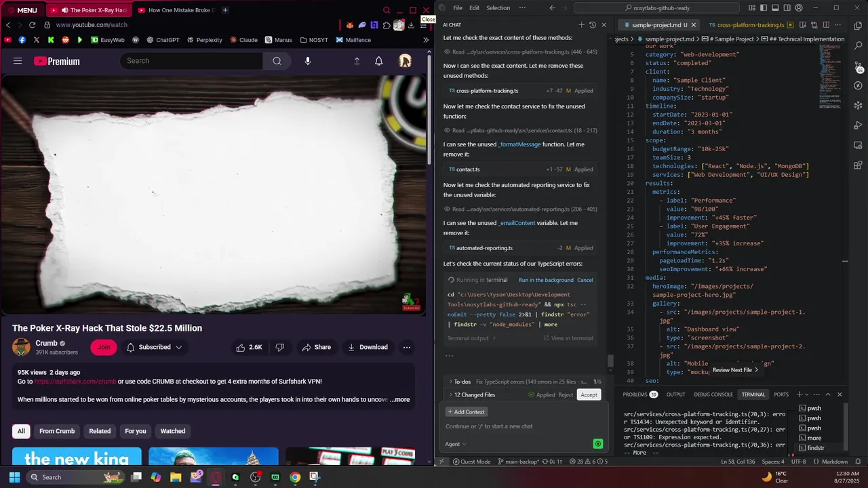Click the MetaMask fox extension icon
This screenshot has height=488, width=868.
click(350, 25)
